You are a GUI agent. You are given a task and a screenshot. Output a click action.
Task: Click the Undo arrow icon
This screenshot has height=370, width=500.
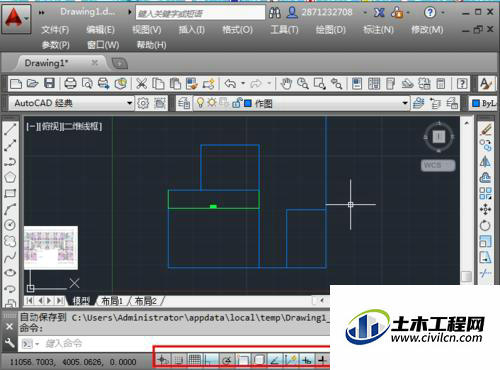231,83
